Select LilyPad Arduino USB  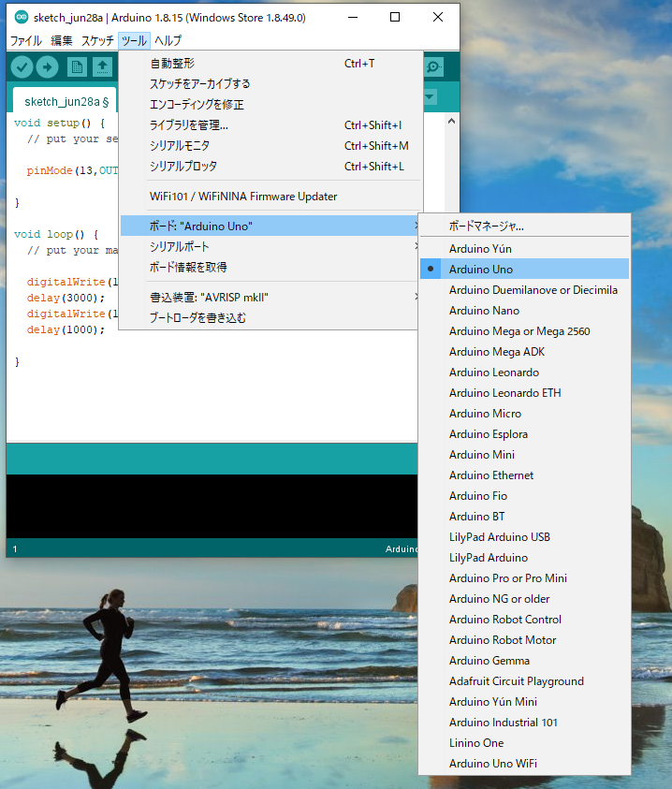point(524,537)
